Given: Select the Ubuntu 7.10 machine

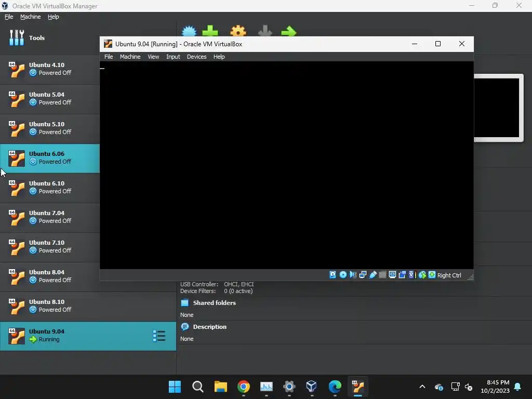Looking at the screenshot, I should pos(50,247).
